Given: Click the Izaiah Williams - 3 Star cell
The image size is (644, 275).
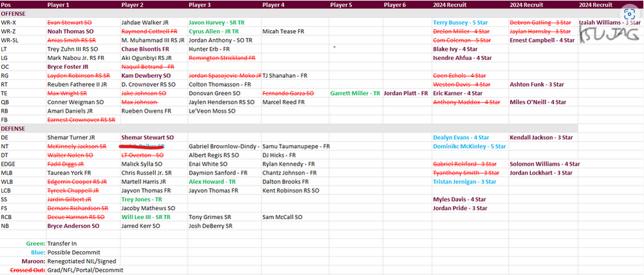Looking at the screenshot, I should click(610, 22).
